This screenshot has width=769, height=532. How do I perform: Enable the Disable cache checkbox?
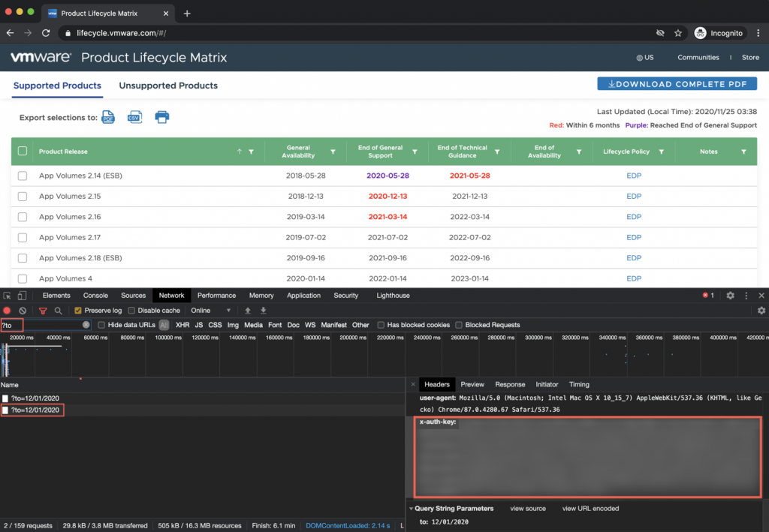point(131,311)
